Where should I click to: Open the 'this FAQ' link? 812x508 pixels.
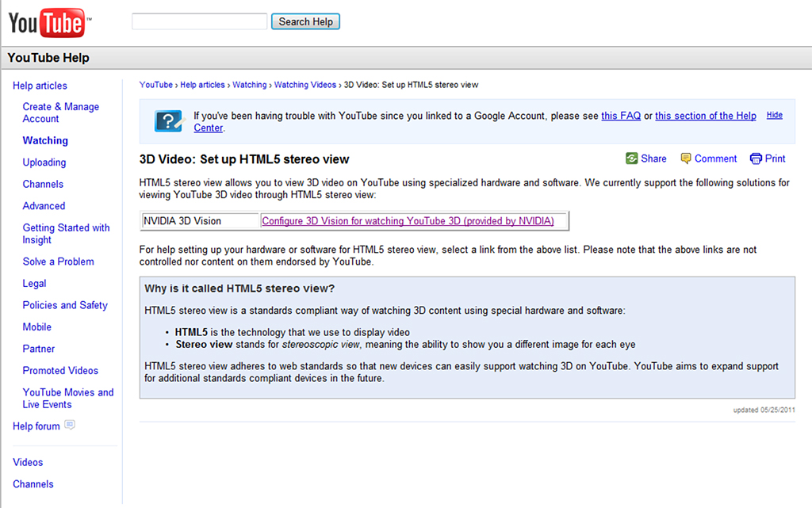[x=621, y=116]
